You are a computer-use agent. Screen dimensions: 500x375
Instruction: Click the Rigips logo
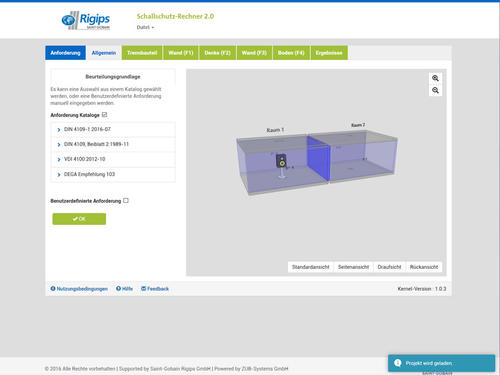pyautogui.click(x=86, y=20)
